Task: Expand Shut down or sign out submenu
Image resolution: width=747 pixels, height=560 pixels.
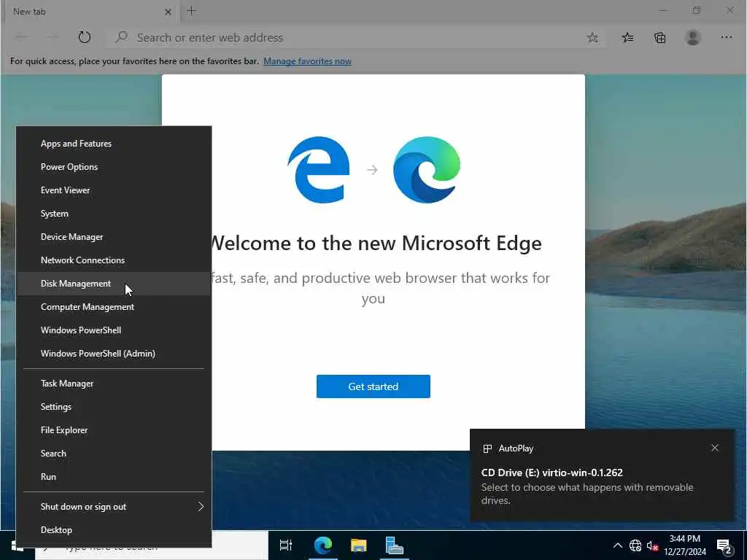Action: point(115,507)
